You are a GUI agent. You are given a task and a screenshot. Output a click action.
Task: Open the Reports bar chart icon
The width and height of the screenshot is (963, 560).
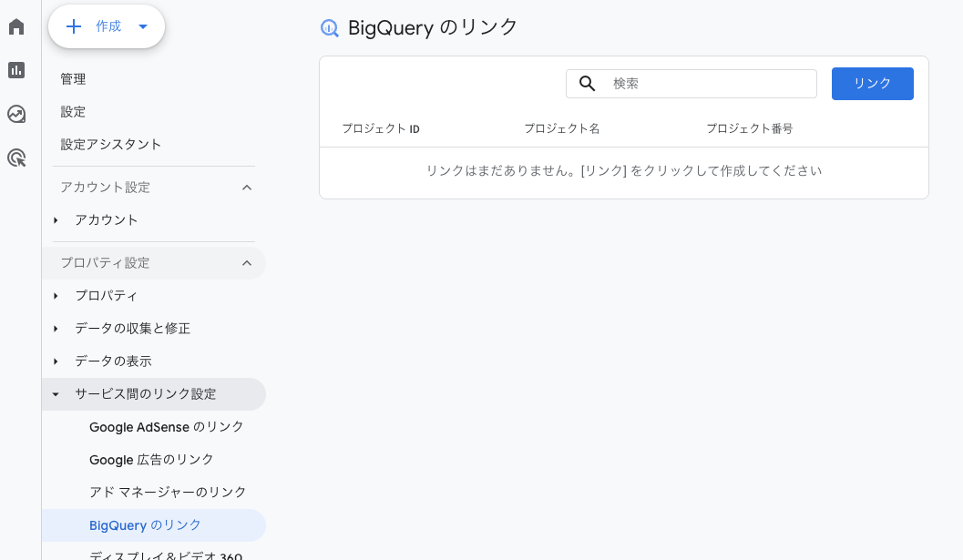point(16,70)
